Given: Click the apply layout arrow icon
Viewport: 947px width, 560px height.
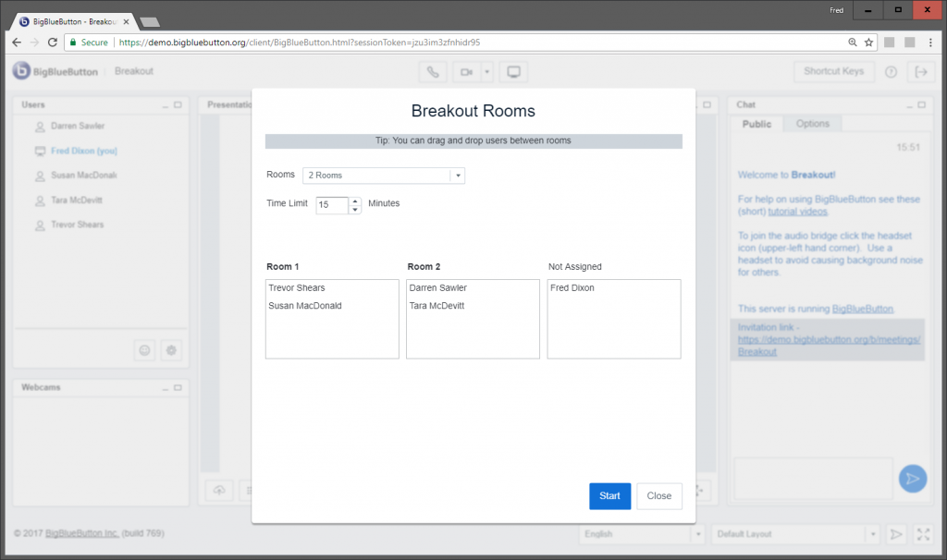Looking at the screenshot, I should [x=896, y=534].
